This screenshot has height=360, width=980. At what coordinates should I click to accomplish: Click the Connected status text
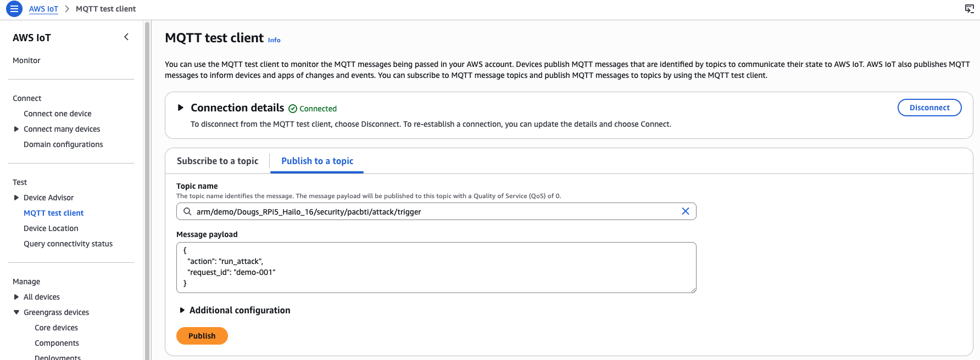click(x=318, y=109)
